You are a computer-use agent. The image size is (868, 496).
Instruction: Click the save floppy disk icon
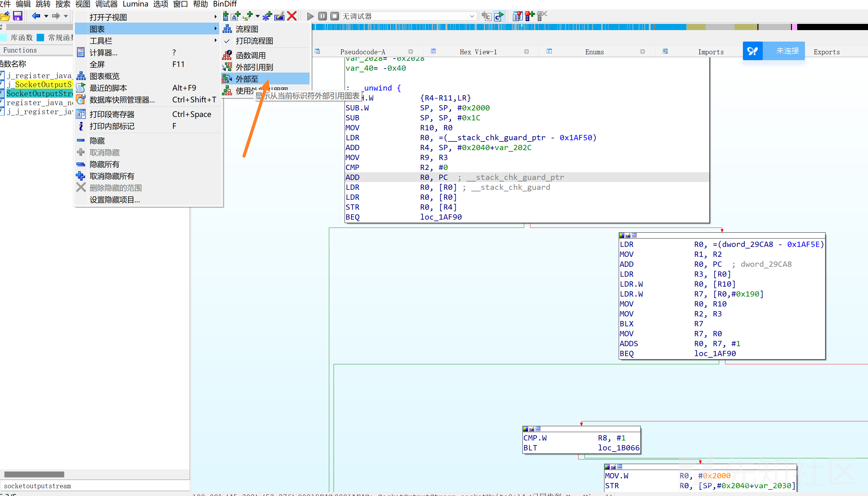17,16
